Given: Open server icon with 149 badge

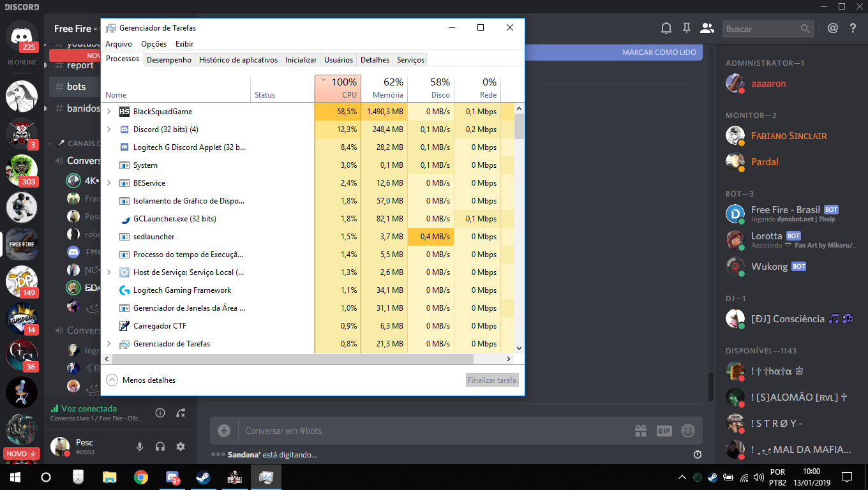Looking at the screenshot, I should tap(22, 281).
